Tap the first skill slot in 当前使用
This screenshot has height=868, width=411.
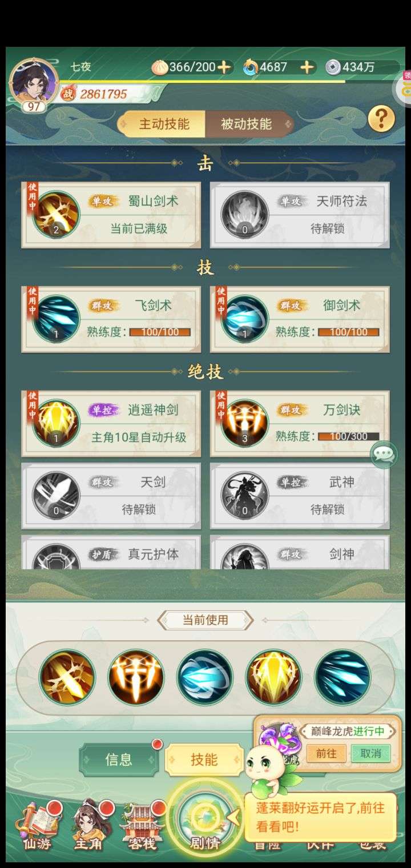coord(67,677)
